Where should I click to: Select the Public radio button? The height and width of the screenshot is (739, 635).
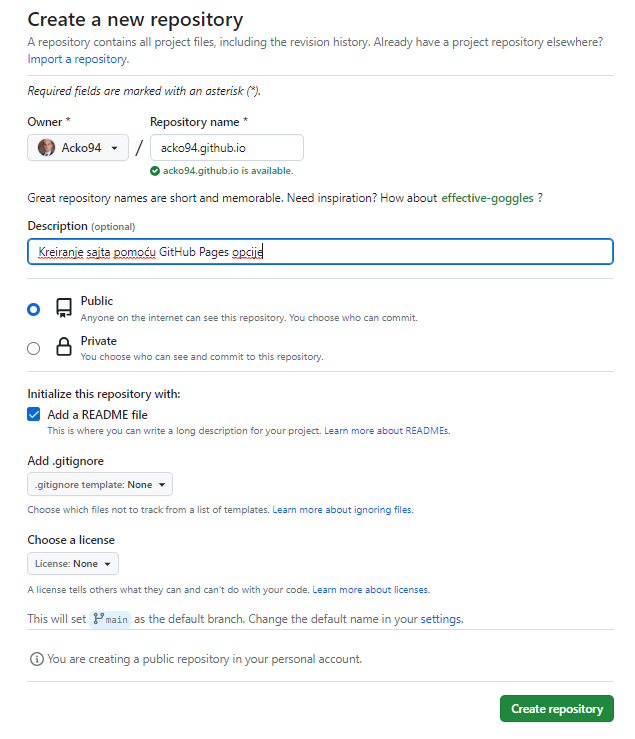33,309
